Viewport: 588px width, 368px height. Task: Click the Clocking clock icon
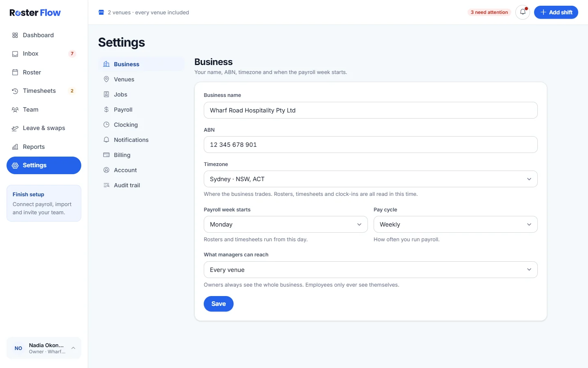click(106, 125)
